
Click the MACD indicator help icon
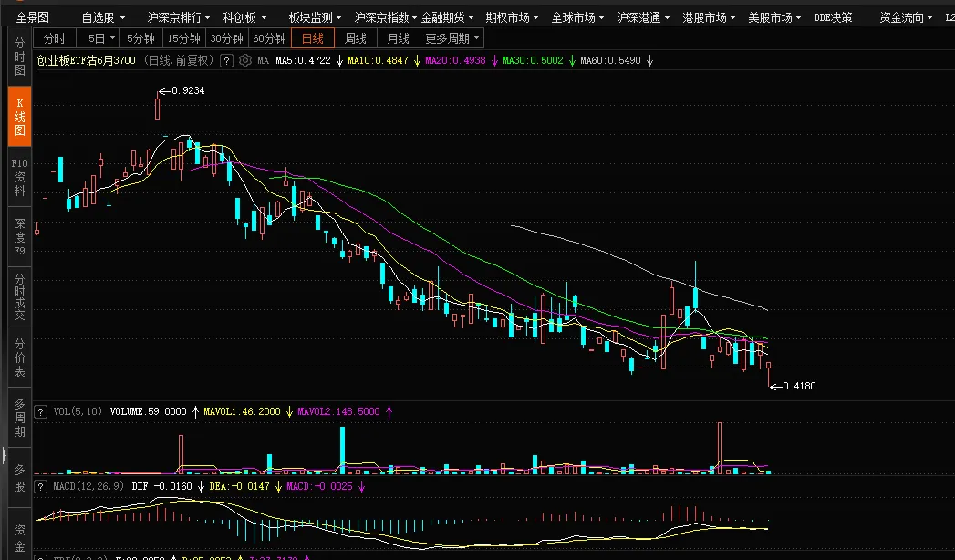tap(41, 487)
